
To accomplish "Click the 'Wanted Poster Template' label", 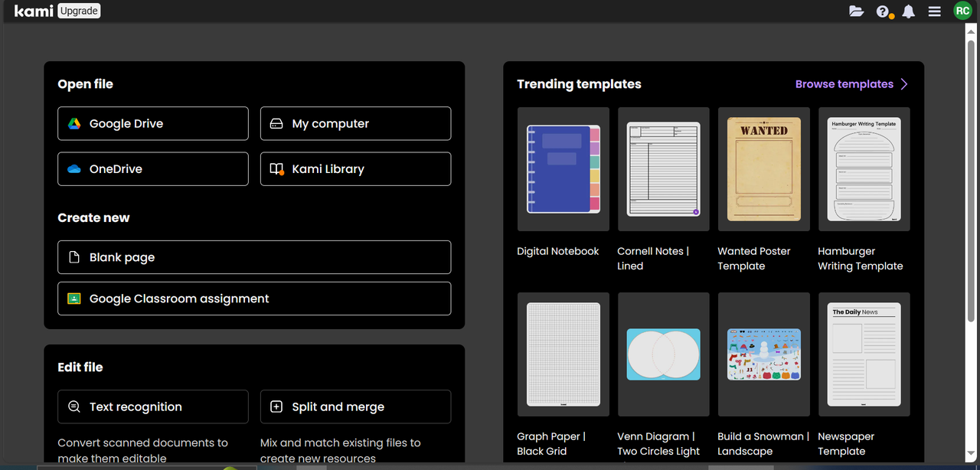I will (x=754, y=259).
